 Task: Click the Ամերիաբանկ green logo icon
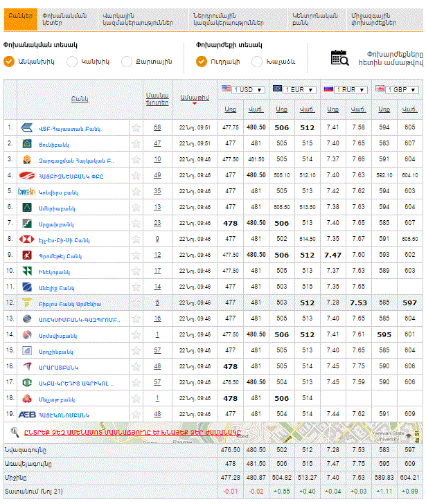tap(27, 207)
